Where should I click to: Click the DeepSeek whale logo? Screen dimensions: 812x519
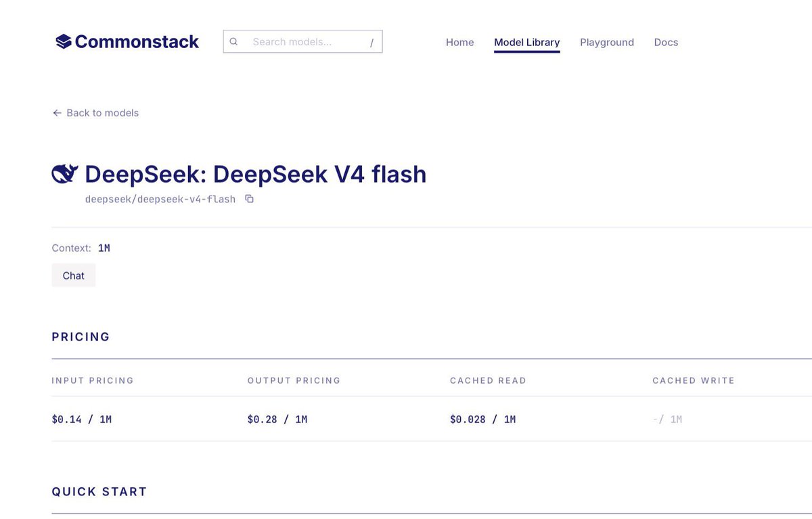65,174
